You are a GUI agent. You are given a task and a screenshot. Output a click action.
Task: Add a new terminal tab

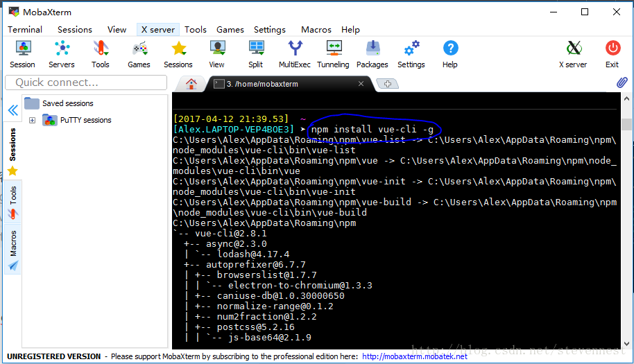387,84
